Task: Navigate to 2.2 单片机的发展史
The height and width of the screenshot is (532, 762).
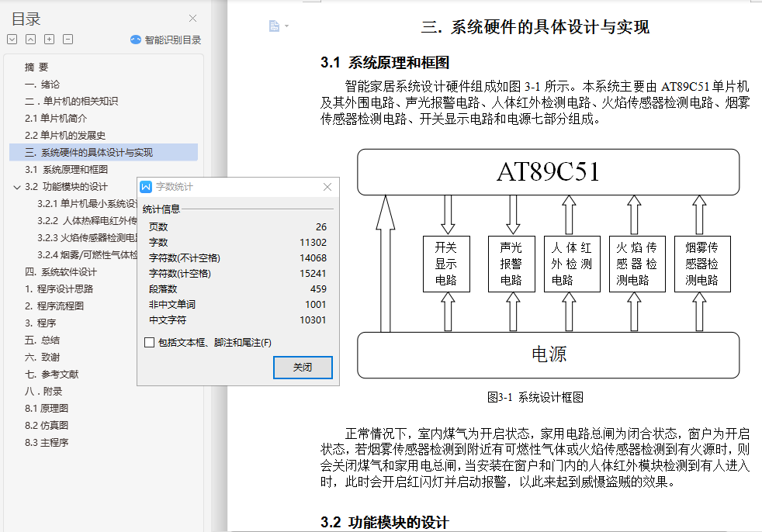Action: point(65,135)
